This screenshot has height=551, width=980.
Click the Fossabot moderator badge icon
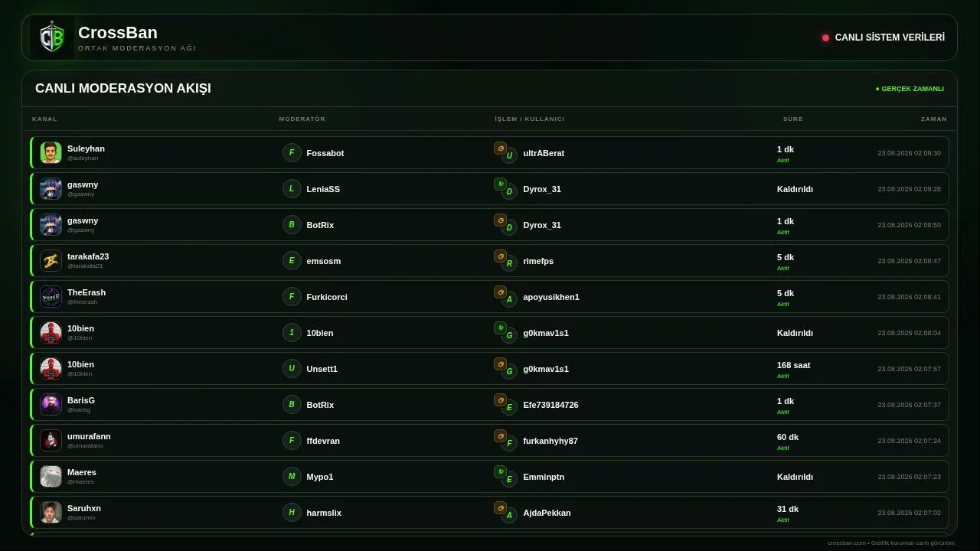tap(292, 153)
